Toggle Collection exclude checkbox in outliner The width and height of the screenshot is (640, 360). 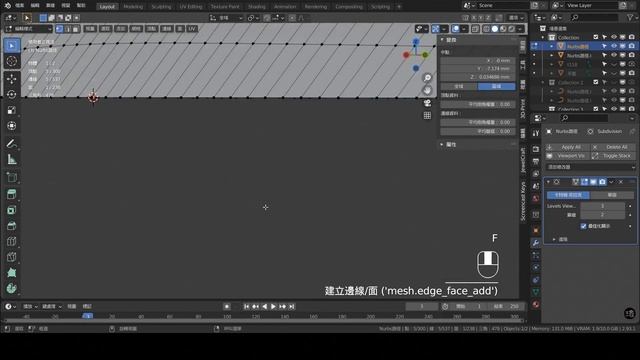[x=596, y=37]
